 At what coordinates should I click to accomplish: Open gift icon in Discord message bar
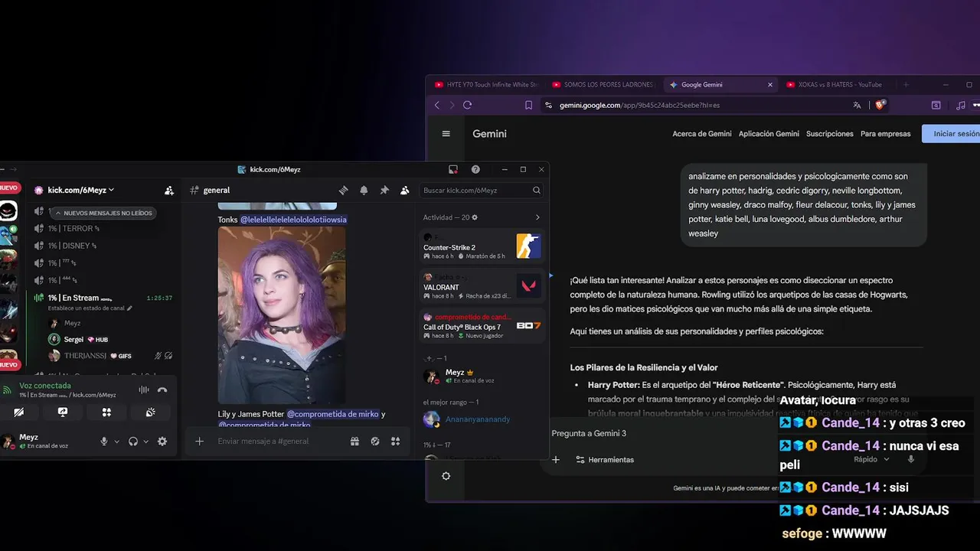tap(354, 441)
